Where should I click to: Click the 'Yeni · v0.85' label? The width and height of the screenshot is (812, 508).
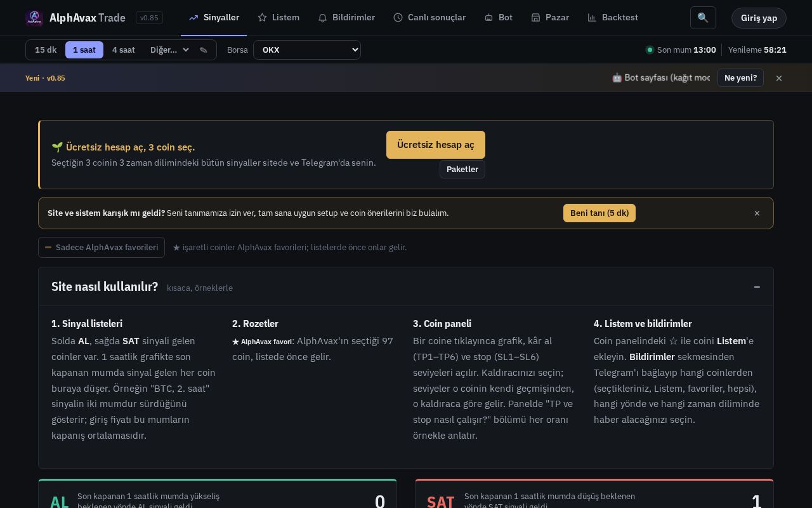[45, 78]
